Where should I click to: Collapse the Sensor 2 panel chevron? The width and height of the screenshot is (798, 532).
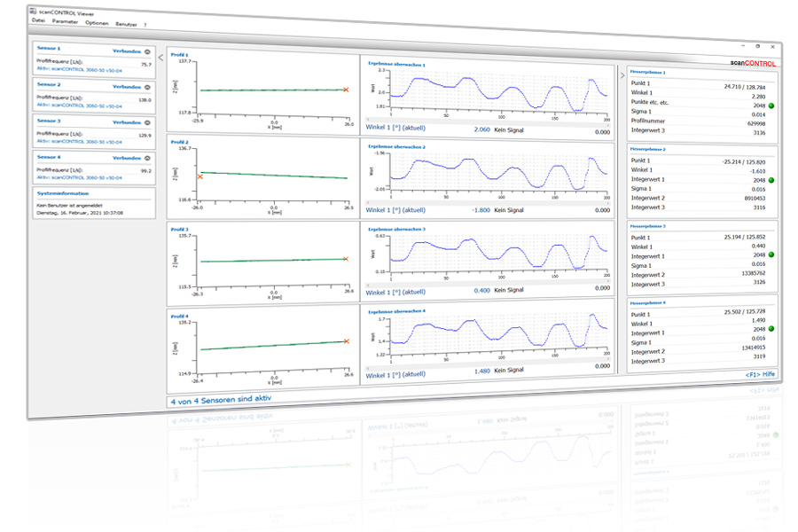147,86
